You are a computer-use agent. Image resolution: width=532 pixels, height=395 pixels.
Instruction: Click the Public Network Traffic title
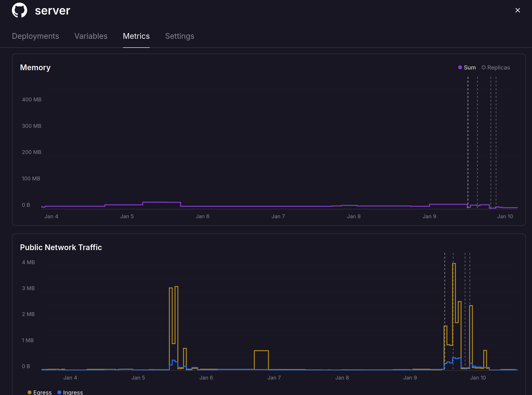(x=61, y=247)
